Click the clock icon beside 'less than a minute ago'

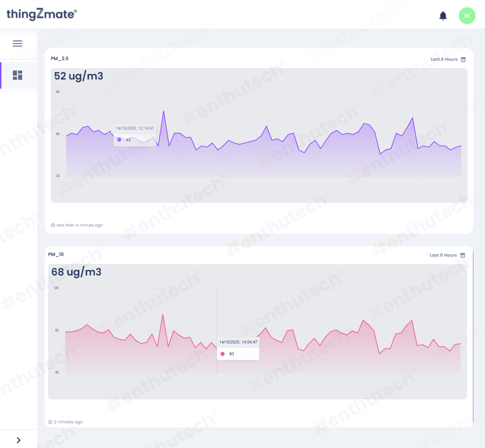[x=53, y=225]
